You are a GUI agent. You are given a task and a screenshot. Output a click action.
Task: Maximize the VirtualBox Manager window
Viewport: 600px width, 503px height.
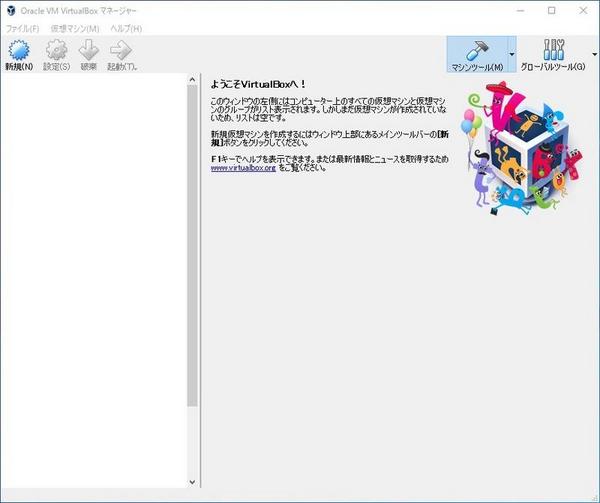point(551,11)
